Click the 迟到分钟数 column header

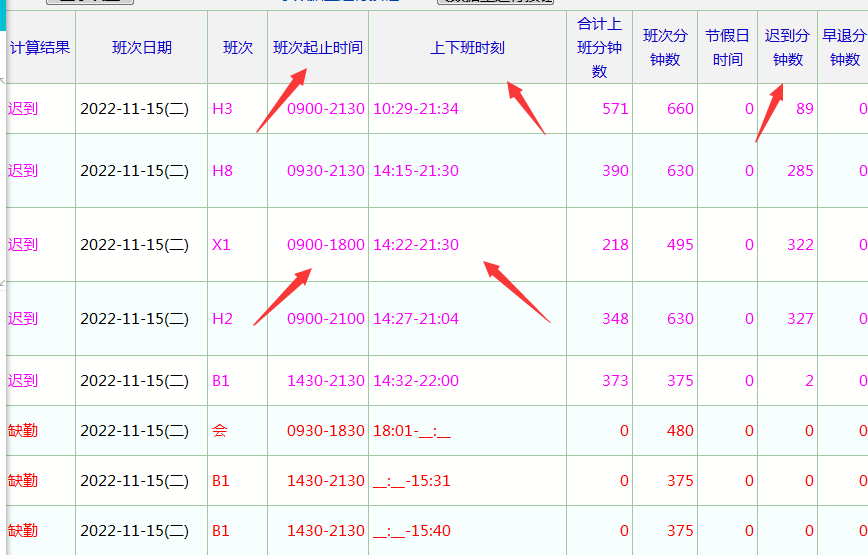coord(787,48)
